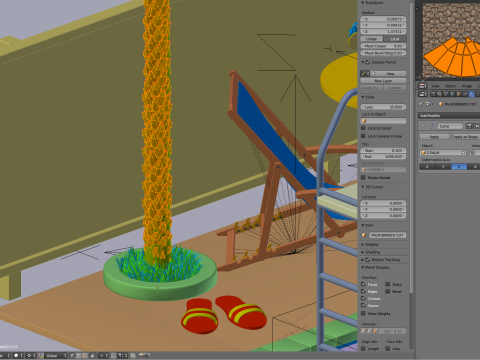This screenshot has height=360, width=480.
Task: Collapse the Mesh Display panel
Action: (x=363, y=268)
